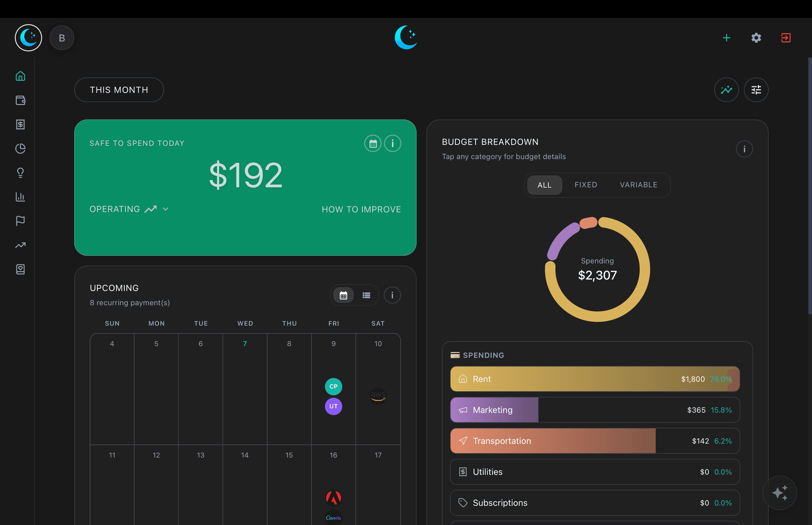Click the sliders filter icon above Budget Breakdown
This screenshot has height=525, width=812.
pos(756,90)
